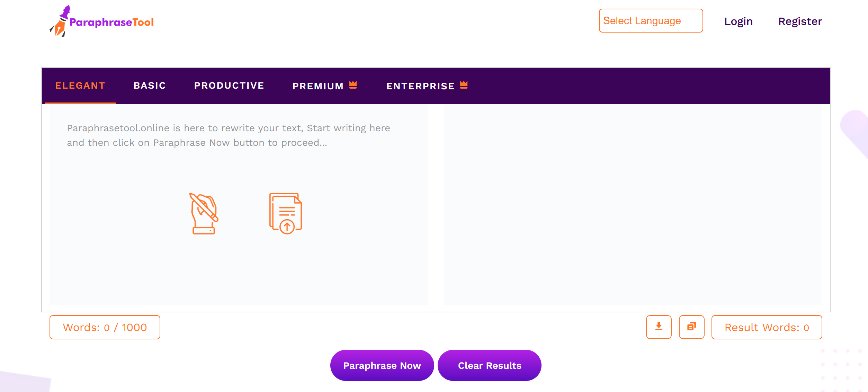Select the Basic mode tab

coord(150,86)
